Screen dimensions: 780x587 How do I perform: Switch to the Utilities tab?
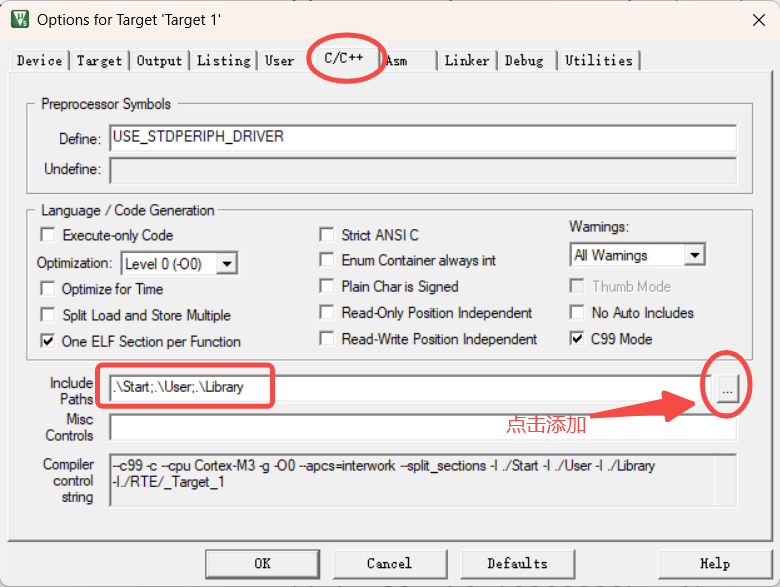click(598, 61)
